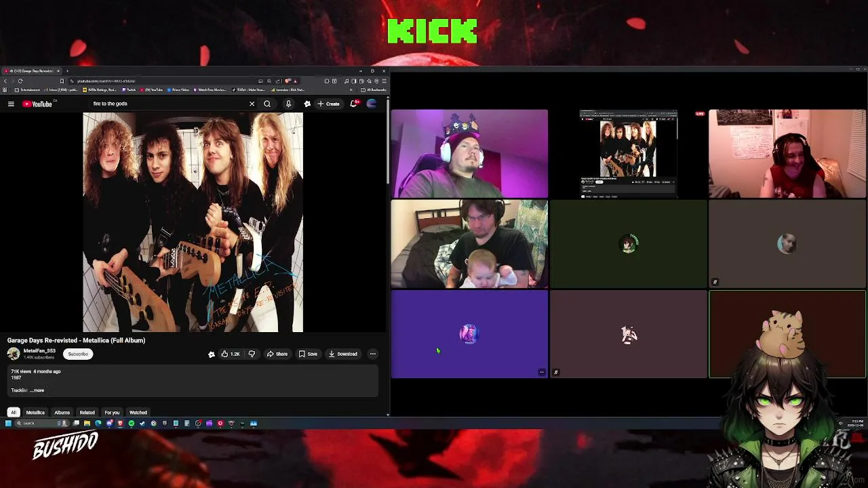Open the MetalFan_353 channel avatar
Viewport: 868px width, 488px height.
coord(14,354)
